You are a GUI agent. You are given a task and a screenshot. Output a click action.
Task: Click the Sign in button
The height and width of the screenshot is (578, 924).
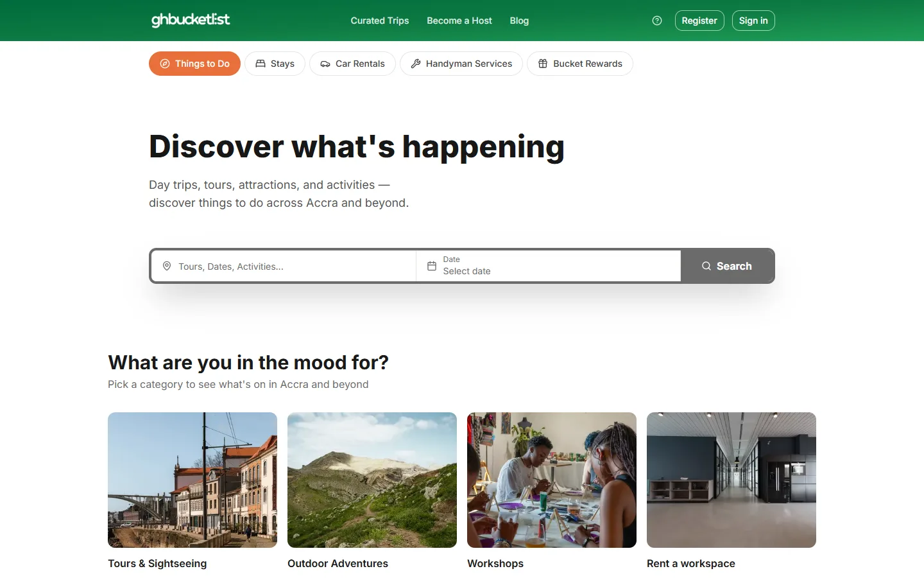tap(753, 21)
